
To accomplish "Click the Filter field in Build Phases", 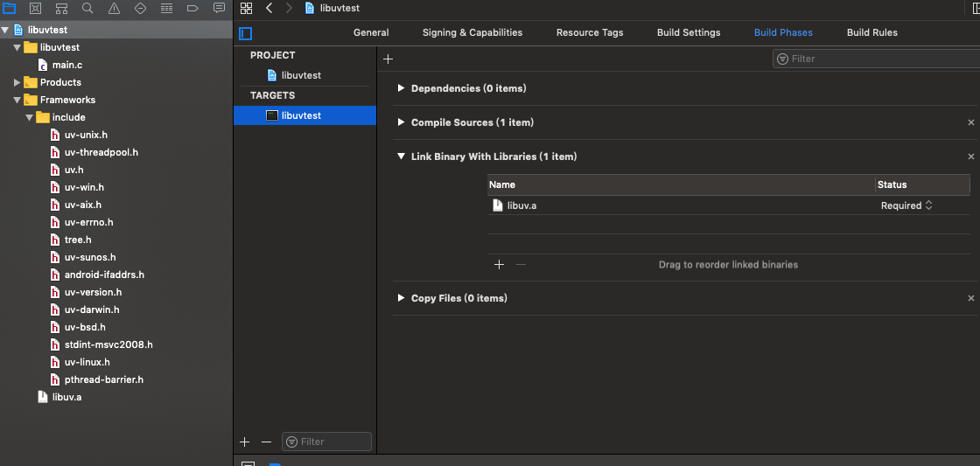I will click(x=876, y=59).
